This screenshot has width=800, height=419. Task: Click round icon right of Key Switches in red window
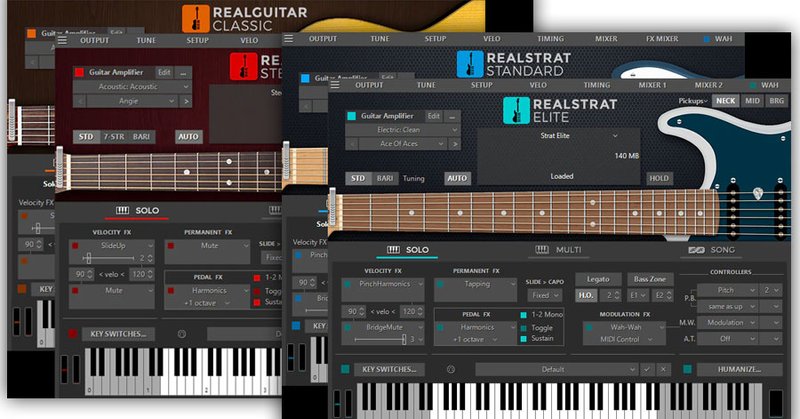182,334
